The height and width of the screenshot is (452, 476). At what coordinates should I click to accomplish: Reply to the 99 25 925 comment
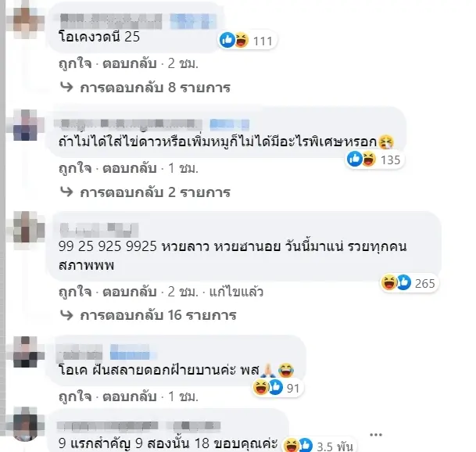point(130,292)
